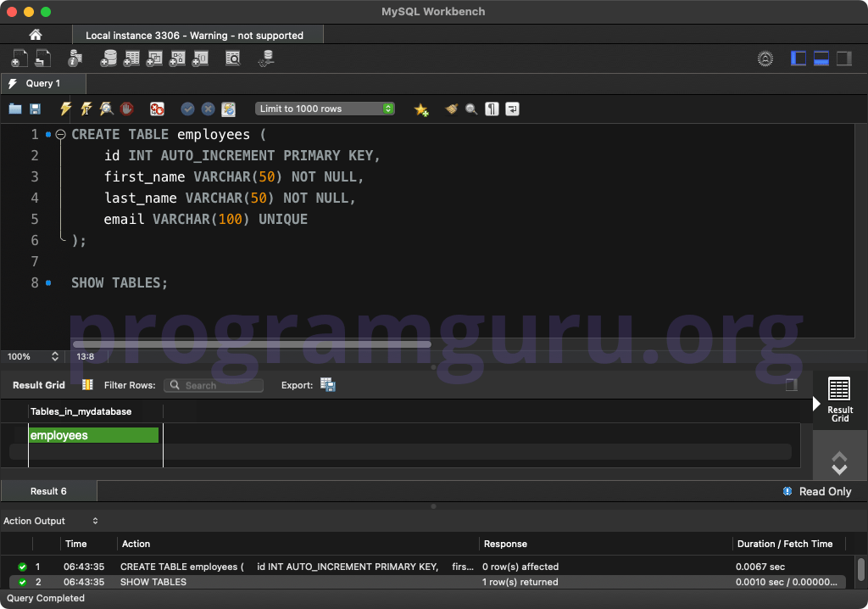Save the script to file

coord(35,109)
